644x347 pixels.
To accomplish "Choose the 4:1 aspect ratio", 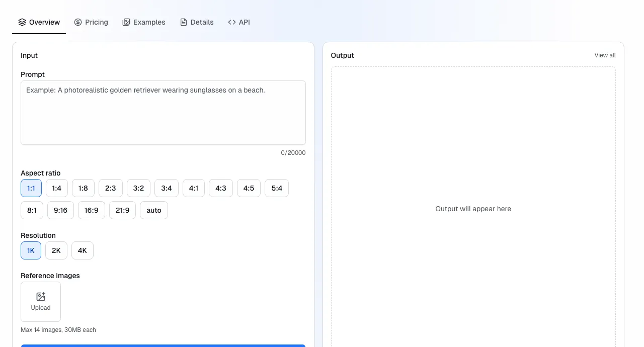I will (194, 188).
